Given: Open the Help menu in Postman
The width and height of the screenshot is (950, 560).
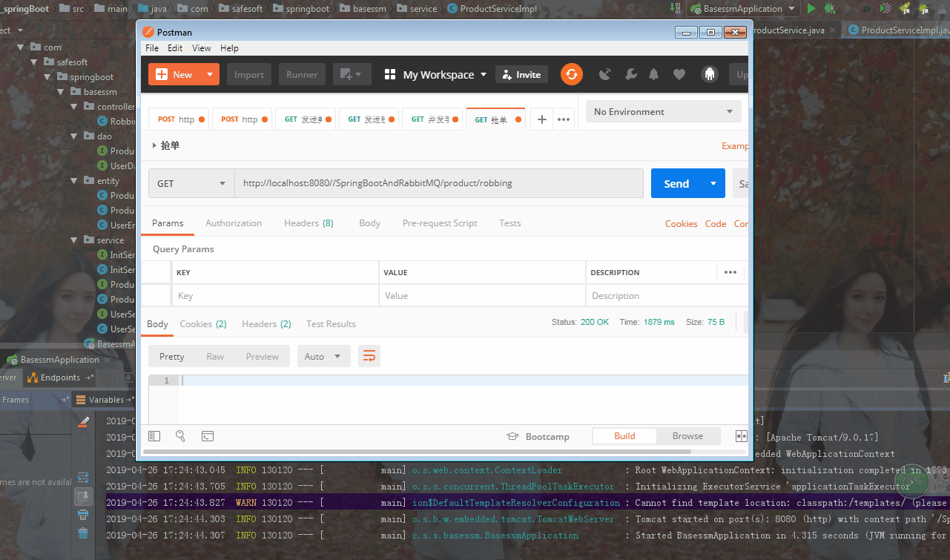Looking at the screenshot, I should pos(229,47).
